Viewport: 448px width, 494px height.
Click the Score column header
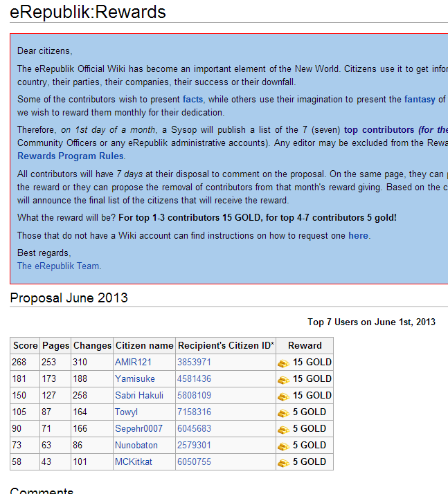point(25,346)
